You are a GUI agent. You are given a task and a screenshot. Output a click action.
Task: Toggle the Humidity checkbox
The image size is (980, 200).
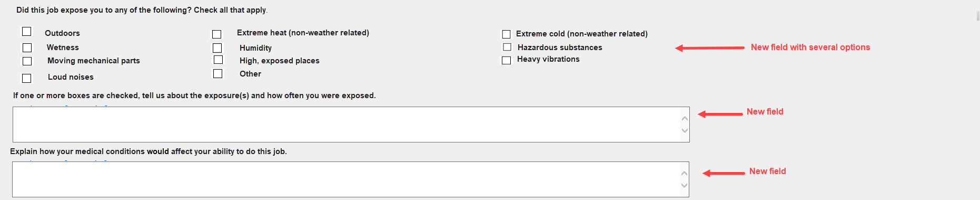pyautogui.click(x=217, y=48)
